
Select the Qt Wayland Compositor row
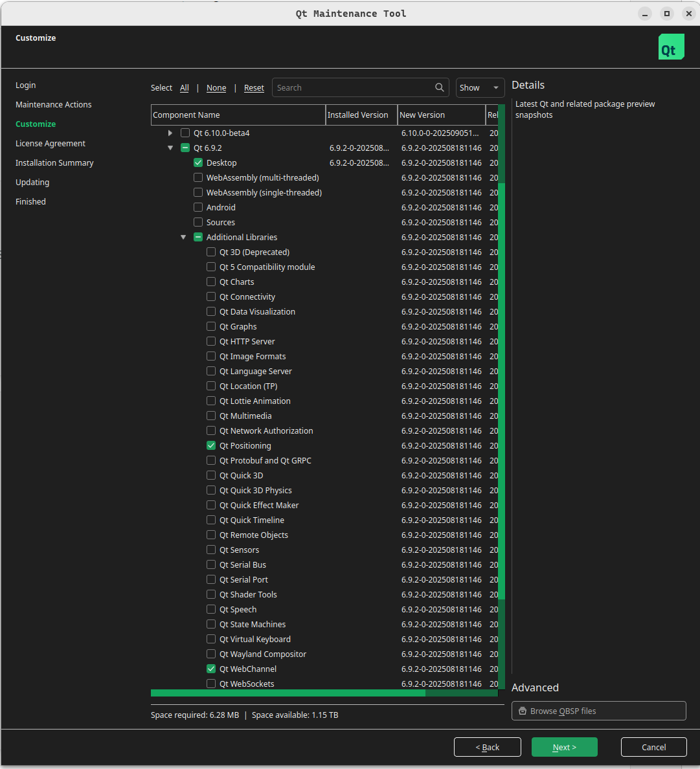tap(324, 654)
